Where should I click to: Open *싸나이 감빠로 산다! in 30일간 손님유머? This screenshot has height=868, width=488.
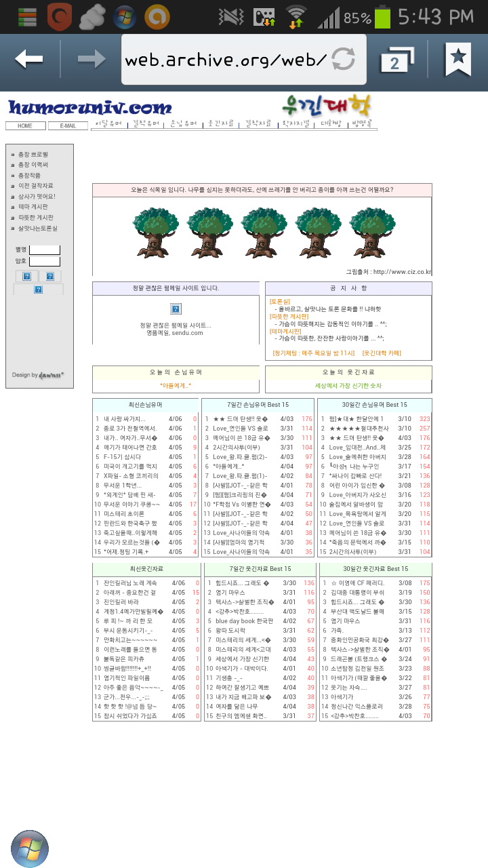tap(356, 476)
